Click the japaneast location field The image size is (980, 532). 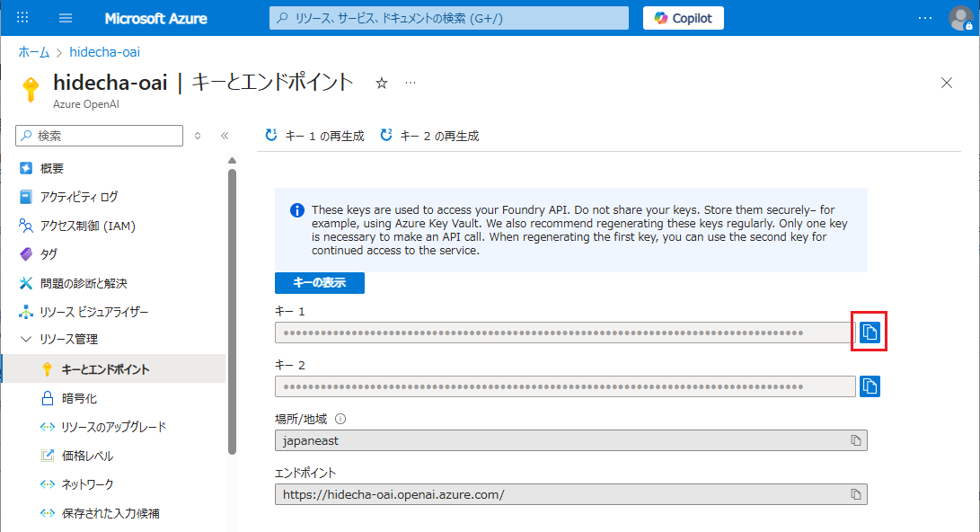(570, 440)
